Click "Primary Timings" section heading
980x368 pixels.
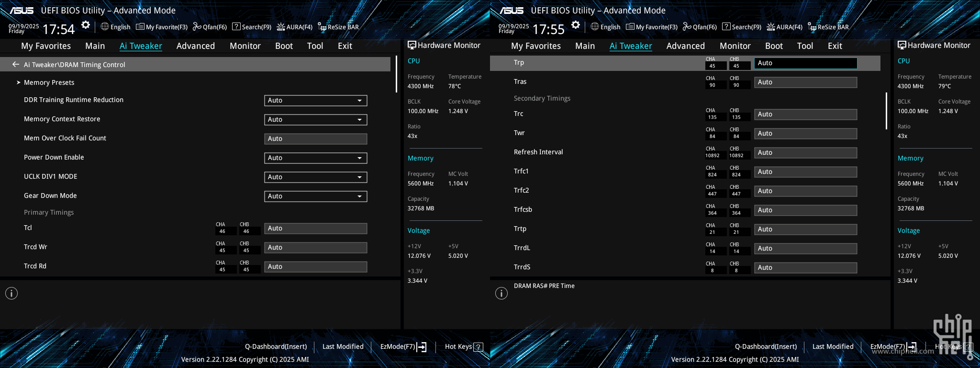pyautogui.click(x=49, y=212)
